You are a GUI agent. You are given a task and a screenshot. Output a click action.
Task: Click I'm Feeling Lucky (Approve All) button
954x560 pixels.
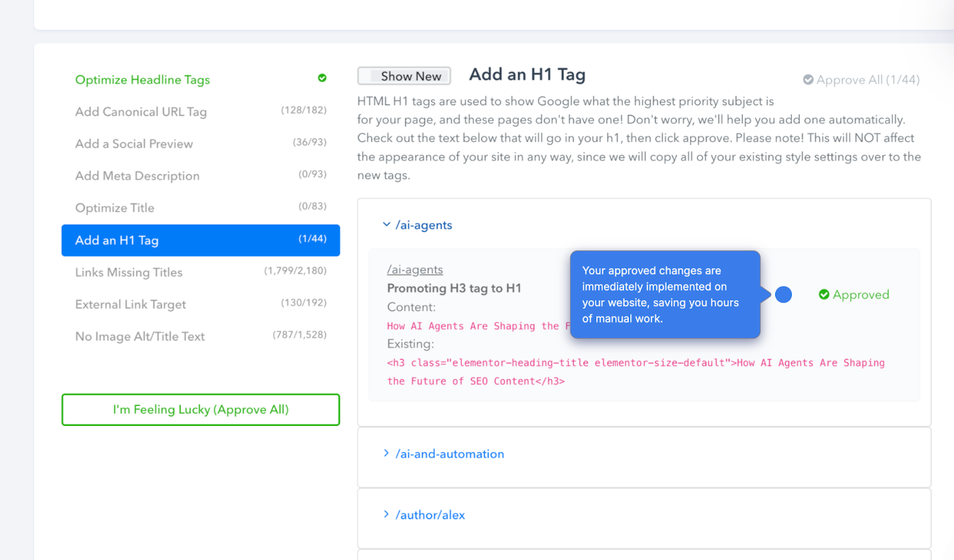point(200,409)
